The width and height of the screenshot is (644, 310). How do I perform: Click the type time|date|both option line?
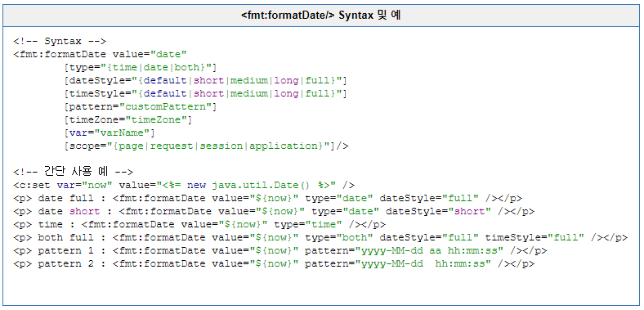pyautogui.click(x=141, y=67)
